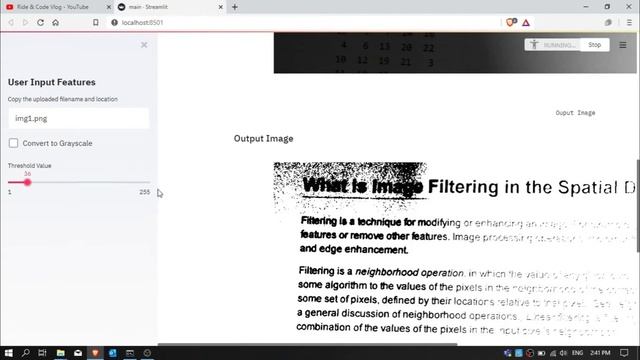Click the battery icon in system tray
Screen dimensions: 640x360
(541, 353)
